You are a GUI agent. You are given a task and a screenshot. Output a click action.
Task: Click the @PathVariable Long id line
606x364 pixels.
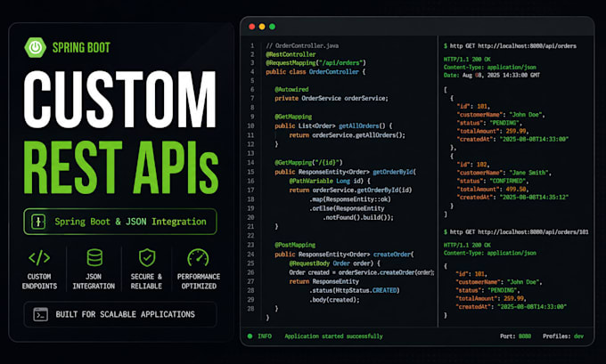(330, 181)
